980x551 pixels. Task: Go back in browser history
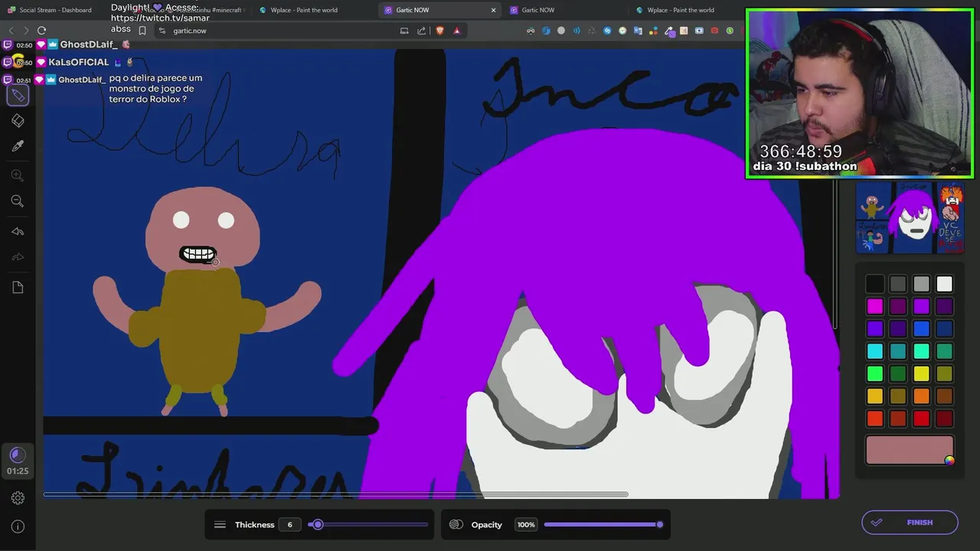pyautogui.click(x=11, y=31)
